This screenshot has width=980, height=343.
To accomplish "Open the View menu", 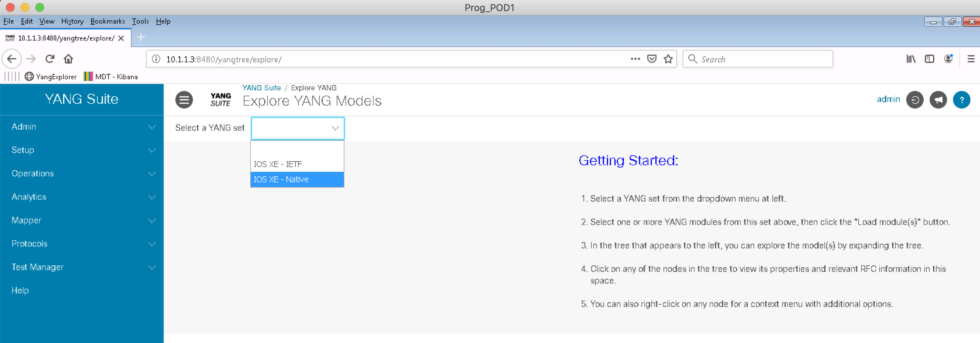I will [x=47, y=21].
